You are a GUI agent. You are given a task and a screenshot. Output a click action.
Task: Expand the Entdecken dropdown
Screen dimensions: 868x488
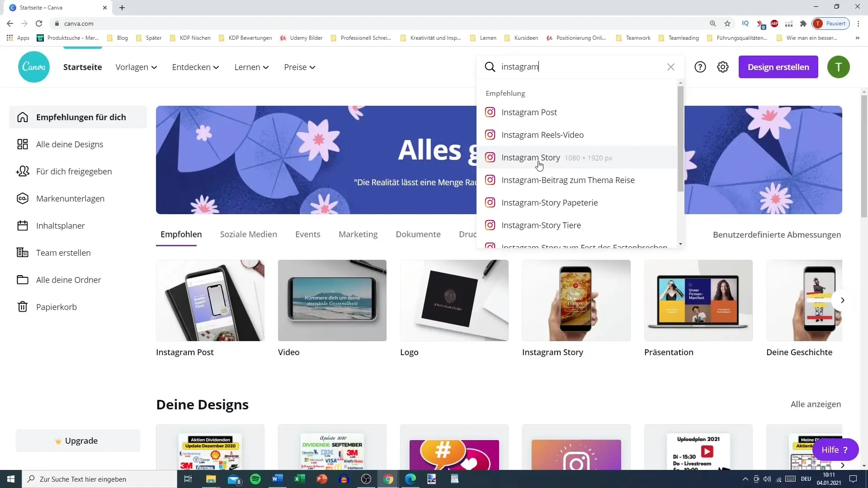click(x=195, y=67)
